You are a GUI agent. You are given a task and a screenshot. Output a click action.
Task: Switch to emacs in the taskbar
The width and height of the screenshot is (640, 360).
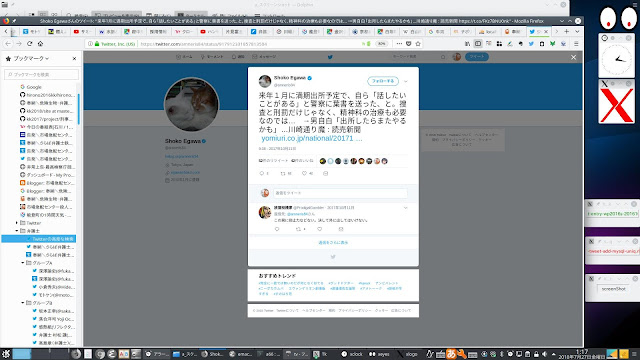241,354
